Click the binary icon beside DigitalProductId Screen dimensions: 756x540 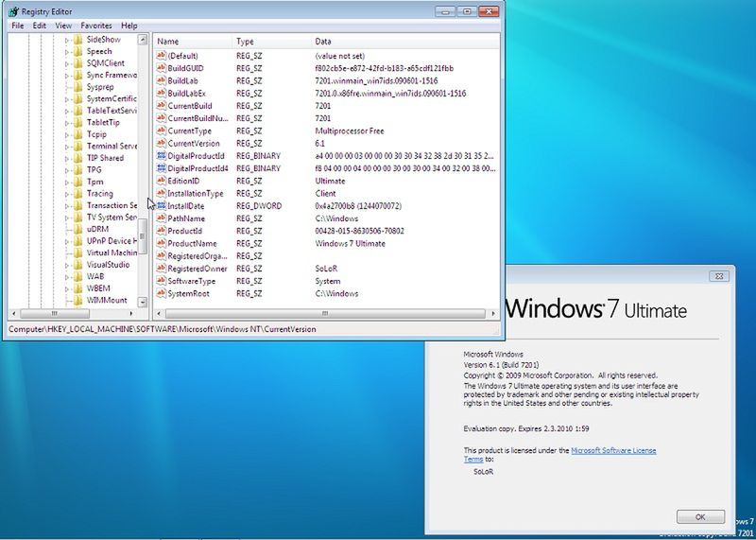coord(161,156)
